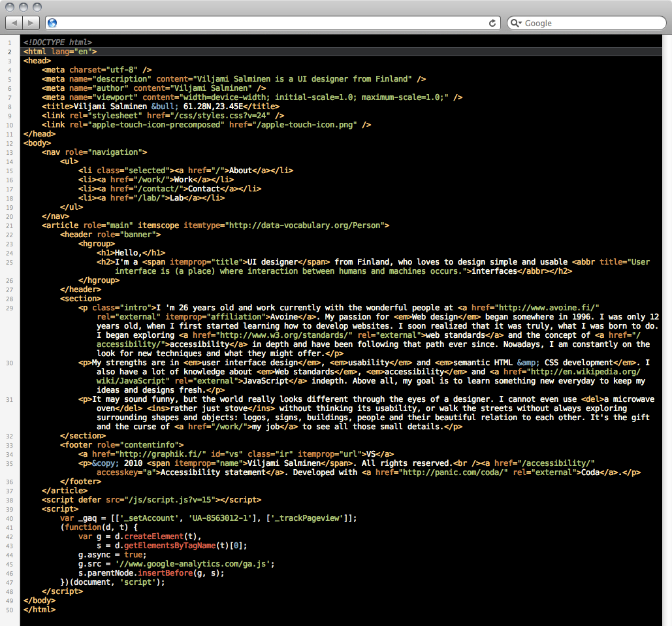Click the red close window button

[10, 7]
